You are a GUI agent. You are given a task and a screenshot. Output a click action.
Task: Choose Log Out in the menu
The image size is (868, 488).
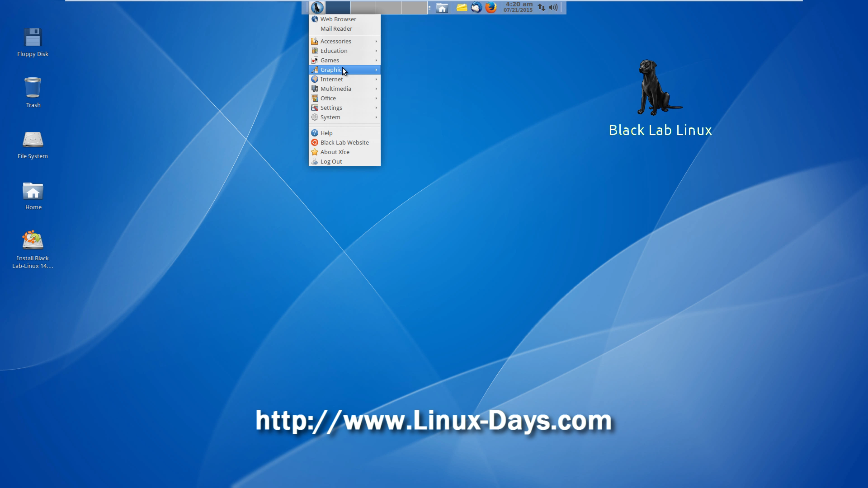(x=344, y=161)
